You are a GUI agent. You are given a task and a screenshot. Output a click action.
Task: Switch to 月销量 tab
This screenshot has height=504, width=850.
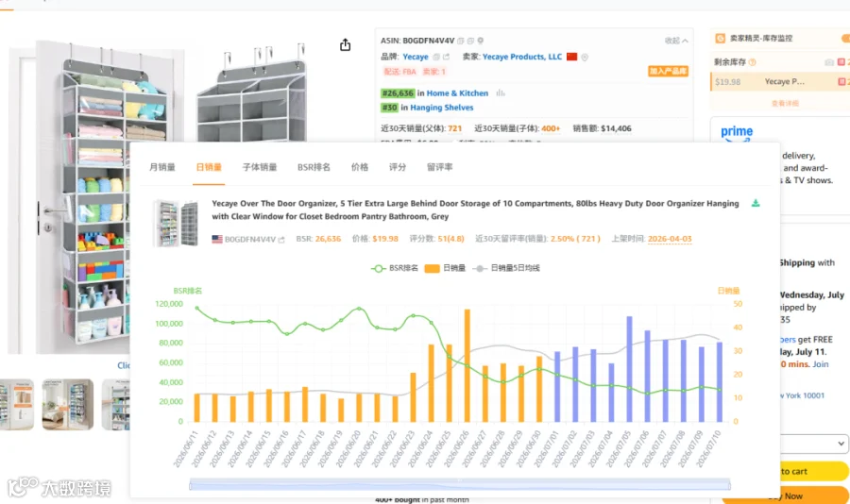pyautogui.click(x=162, y=167)
